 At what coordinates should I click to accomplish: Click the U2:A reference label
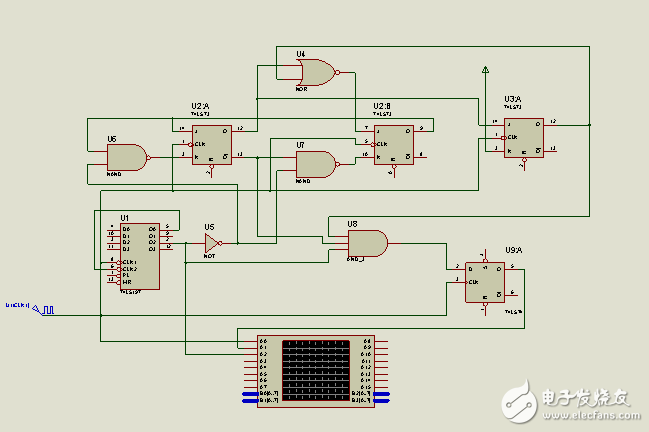coord(200,106)
